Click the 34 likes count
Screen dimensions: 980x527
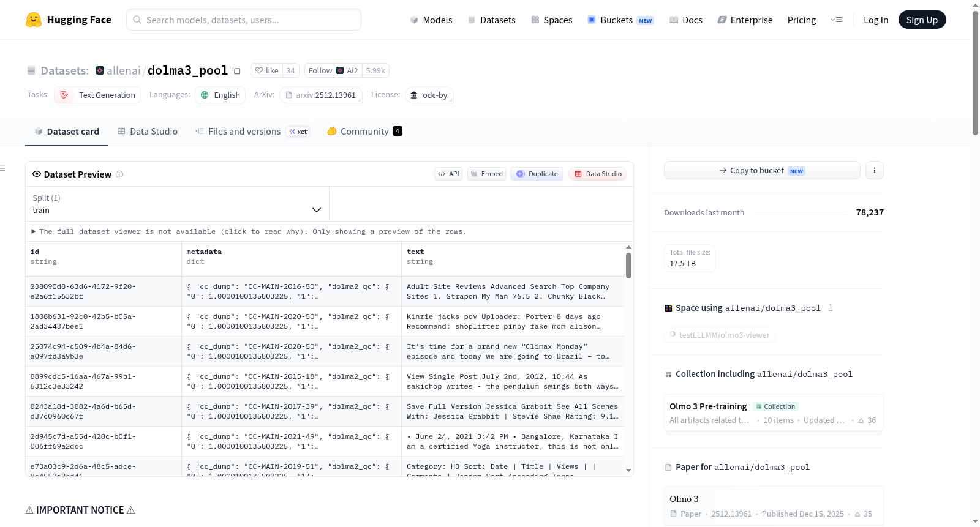290,70
